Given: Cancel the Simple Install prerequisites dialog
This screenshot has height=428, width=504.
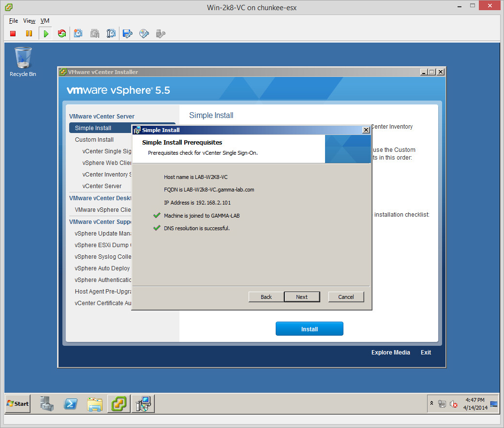Looking at the screenshot, I should pos(346,297).
